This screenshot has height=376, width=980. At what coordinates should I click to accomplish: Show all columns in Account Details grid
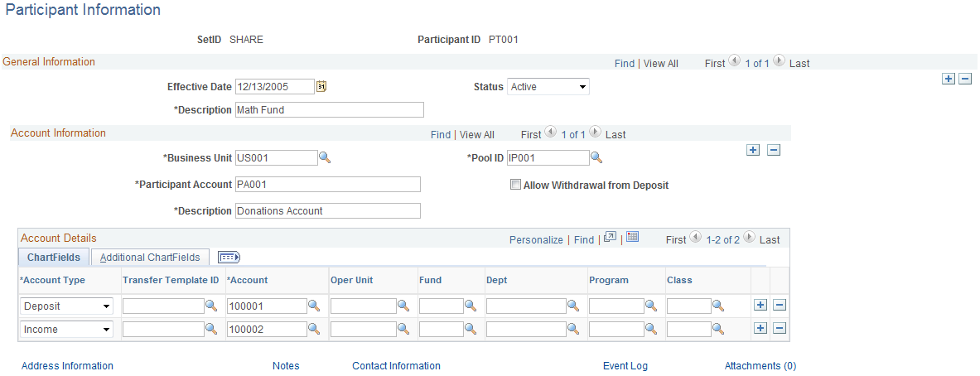[x=229, y=258]
